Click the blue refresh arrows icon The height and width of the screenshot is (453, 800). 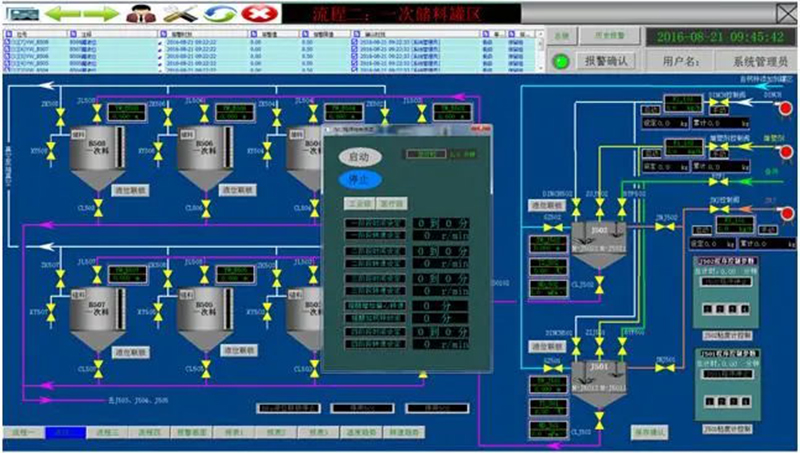click(x=220, y=14)
